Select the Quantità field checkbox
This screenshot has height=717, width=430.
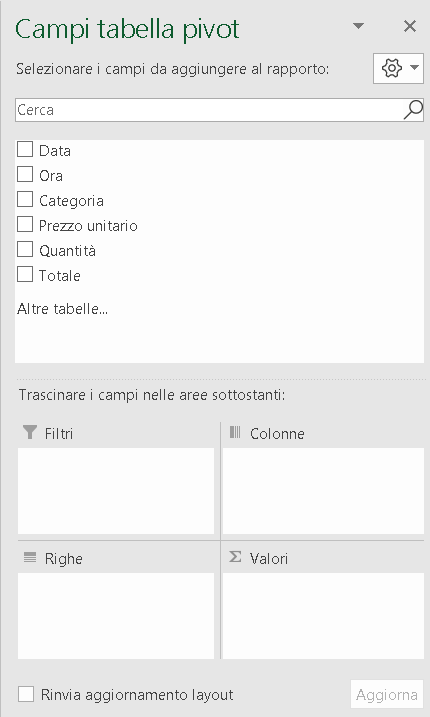[x=25, y=249]
